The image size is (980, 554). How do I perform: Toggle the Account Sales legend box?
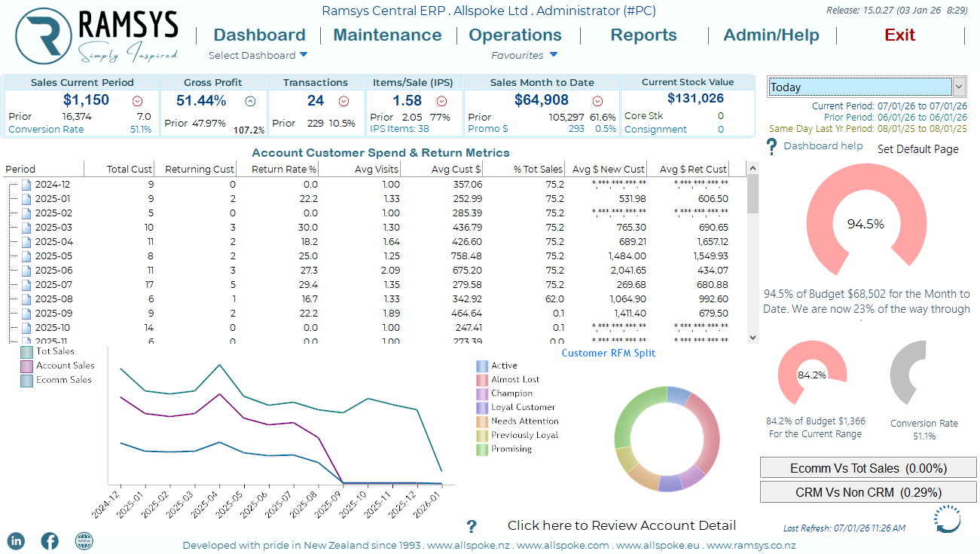click(27, 366)
